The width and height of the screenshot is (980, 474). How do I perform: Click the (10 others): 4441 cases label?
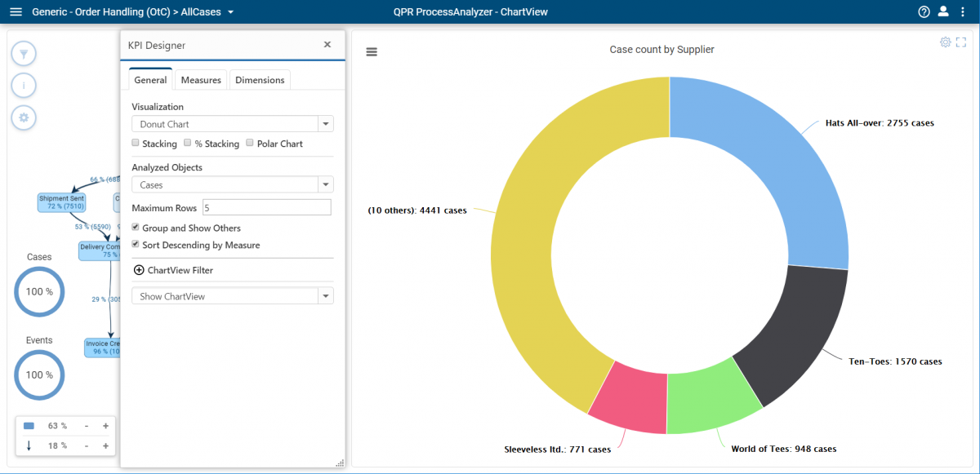417,210
